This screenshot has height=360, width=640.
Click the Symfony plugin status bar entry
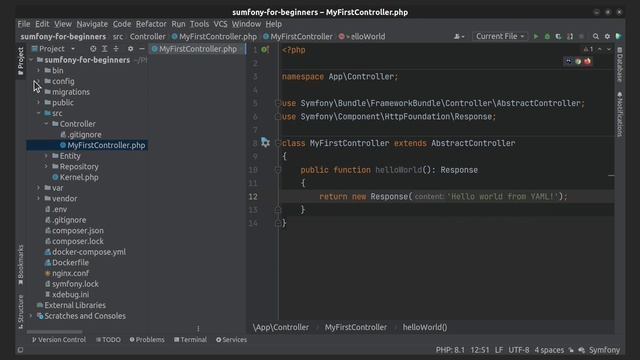604,350
